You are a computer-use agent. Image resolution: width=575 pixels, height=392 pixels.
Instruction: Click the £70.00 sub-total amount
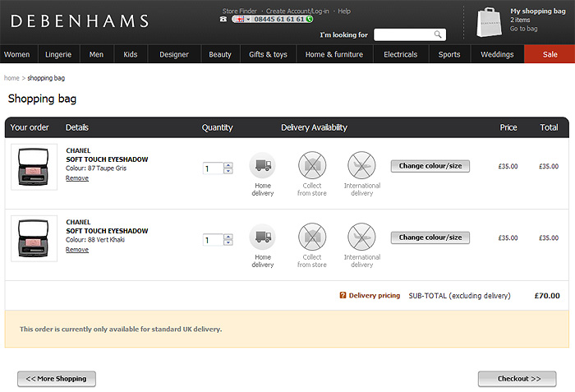547,296
